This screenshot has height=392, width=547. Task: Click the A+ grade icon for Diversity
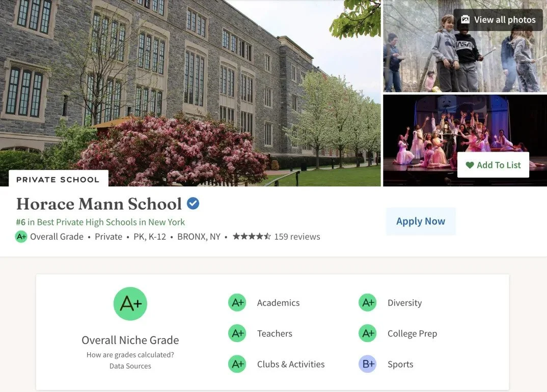click(368, 303)
